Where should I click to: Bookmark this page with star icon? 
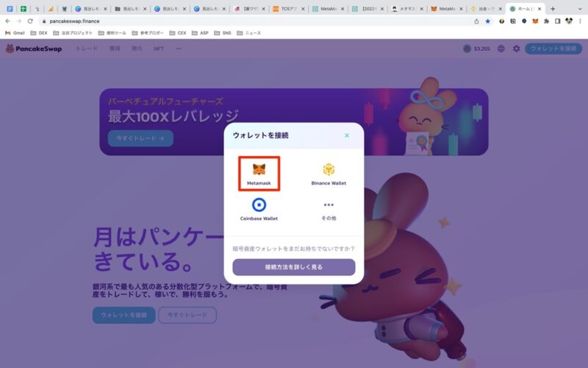click(487, 21)
